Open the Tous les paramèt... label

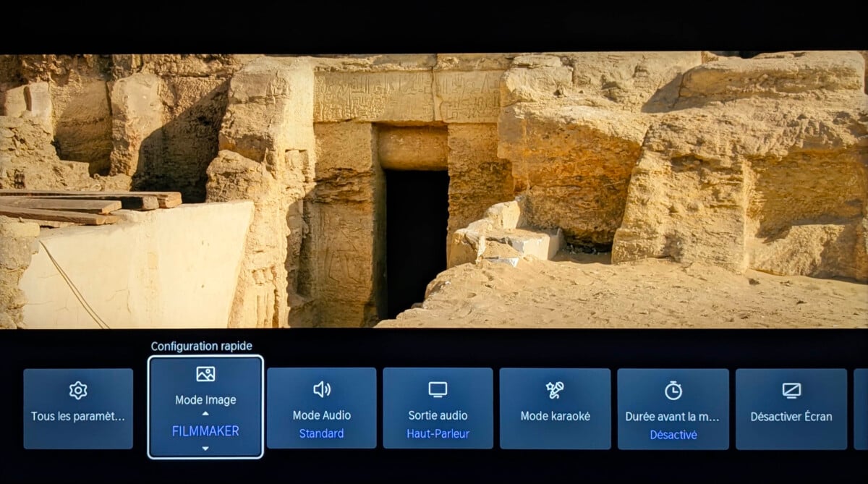(x=78, y=417)
